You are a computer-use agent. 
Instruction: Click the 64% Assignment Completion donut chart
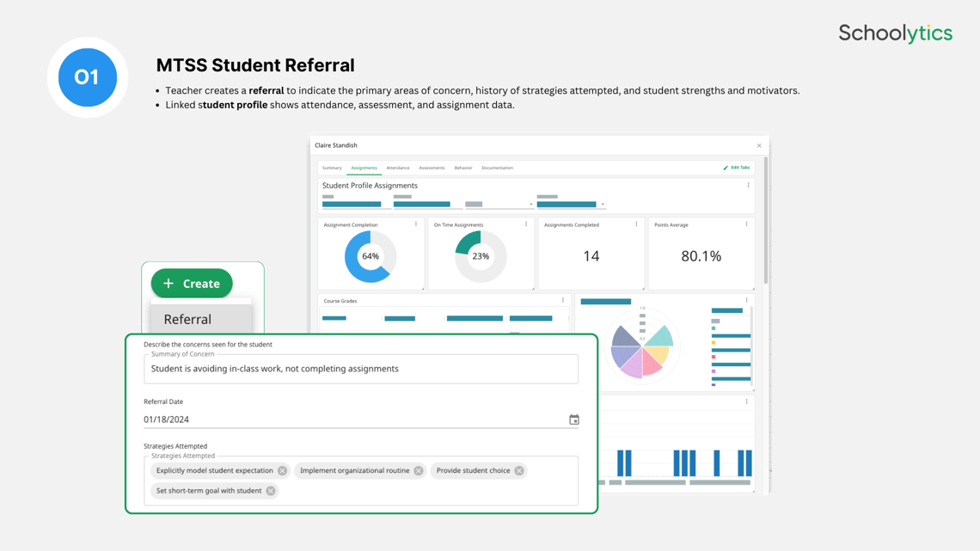coord(370,255)
